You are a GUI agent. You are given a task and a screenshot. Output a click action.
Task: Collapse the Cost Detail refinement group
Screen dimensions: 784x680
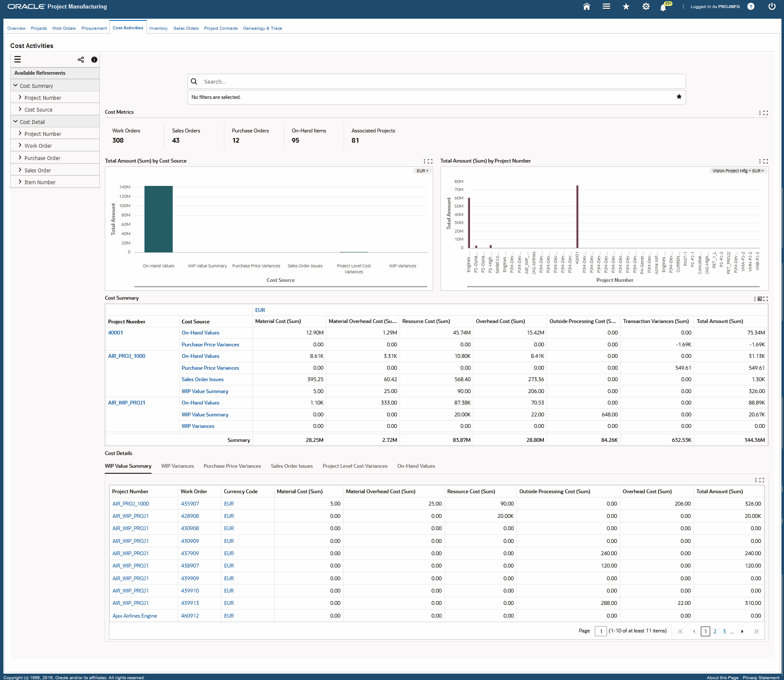coord(16,122)
